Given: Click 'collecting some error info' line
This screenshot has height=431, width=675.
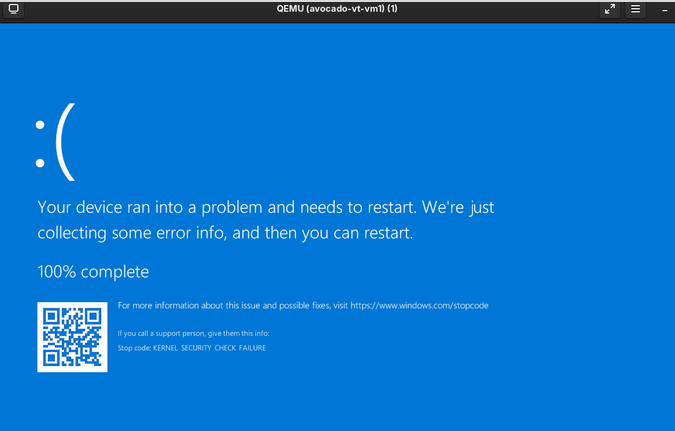Looking at the screenshot, I should [x=225, y=233].
